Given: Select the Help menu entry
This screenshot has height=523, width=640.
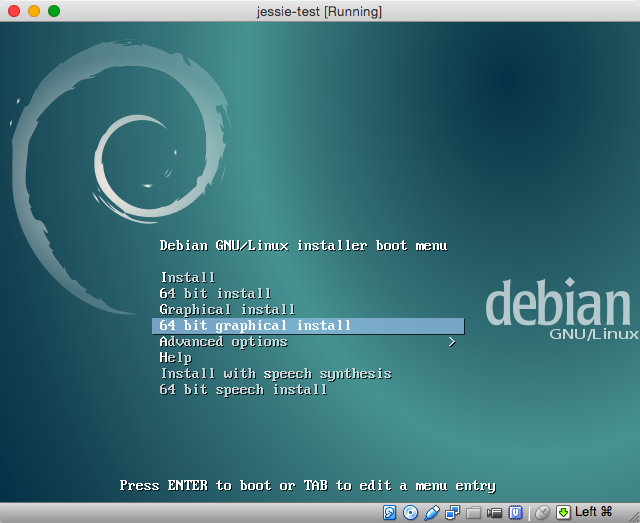Looking at the screenshot, I should click(308, 358).
